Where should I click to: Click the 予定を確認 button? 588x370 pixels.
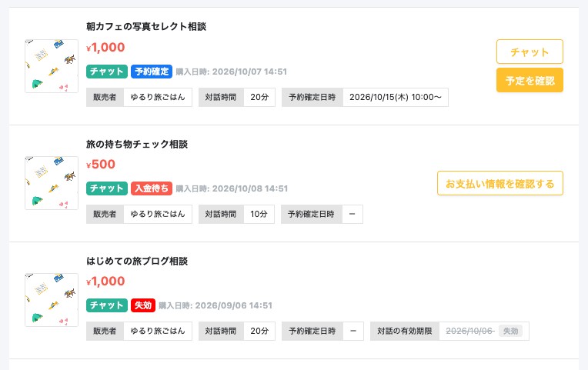[x=530, y=80]
